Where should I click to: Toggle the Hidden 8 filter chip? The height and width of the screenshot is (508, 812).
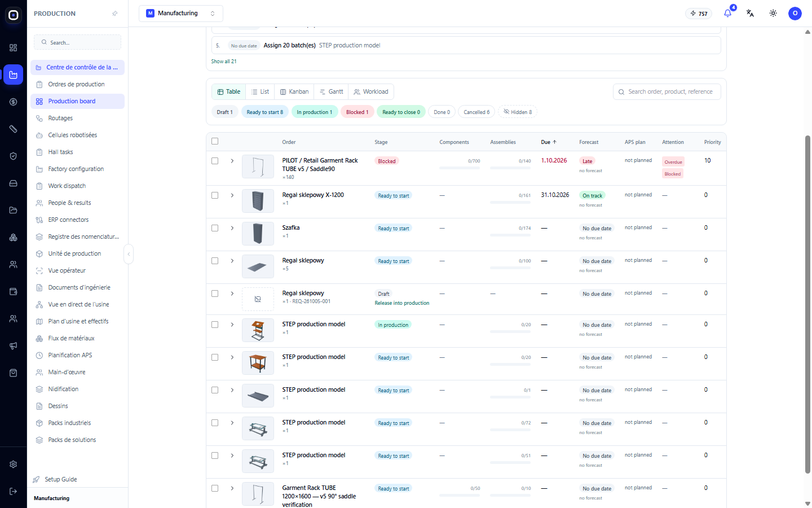tap(518, 112)
